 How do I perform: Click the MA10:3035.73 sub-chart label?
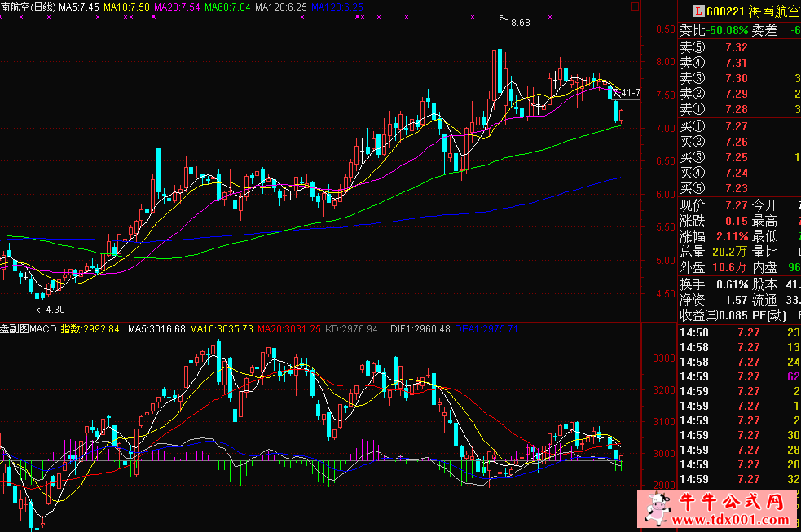click(x=221, y=329)
